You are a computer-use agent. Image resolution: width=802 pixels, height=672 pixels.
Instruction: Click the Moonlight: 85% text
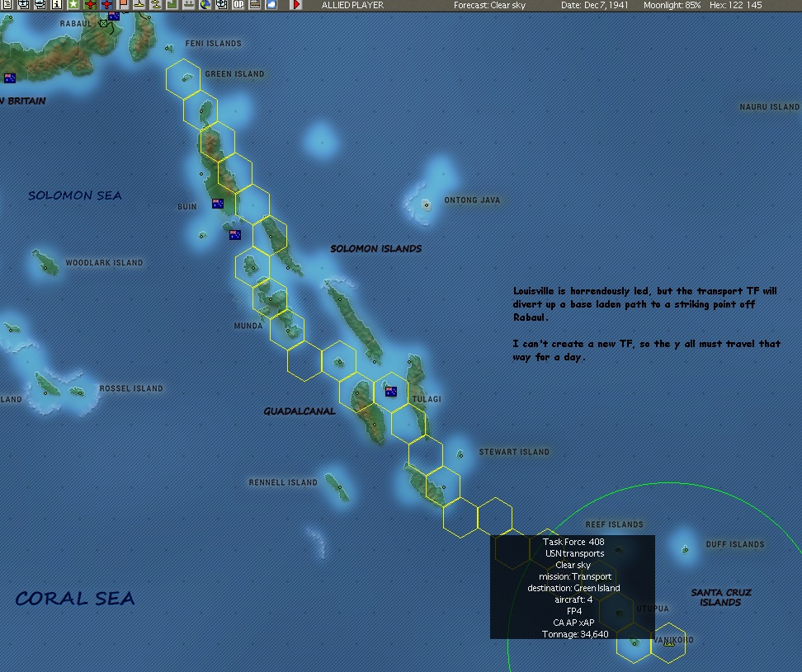click(672, 5)
